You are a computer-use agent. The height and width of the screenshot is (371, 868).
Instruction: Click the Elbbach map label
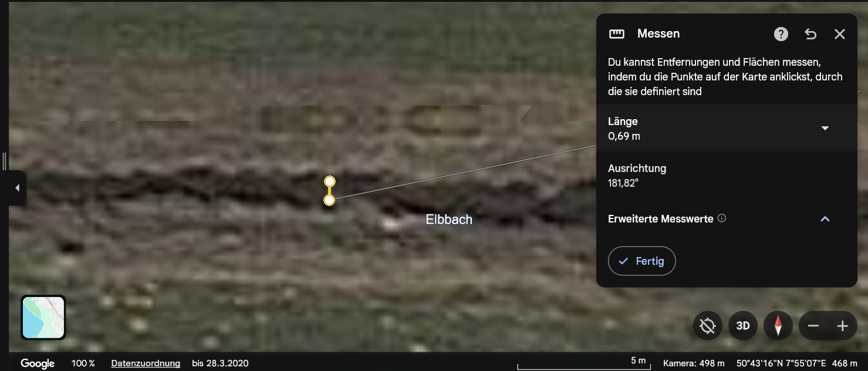tap(449, 220)
